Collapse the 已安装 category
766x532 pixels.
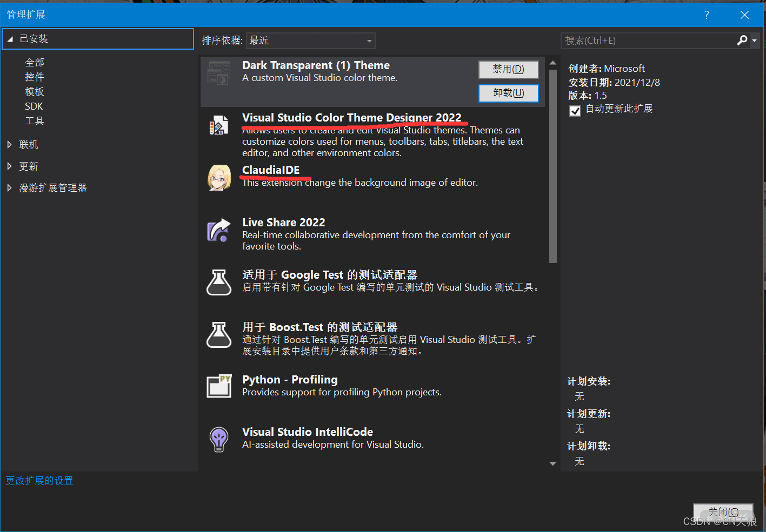point(10,39)
